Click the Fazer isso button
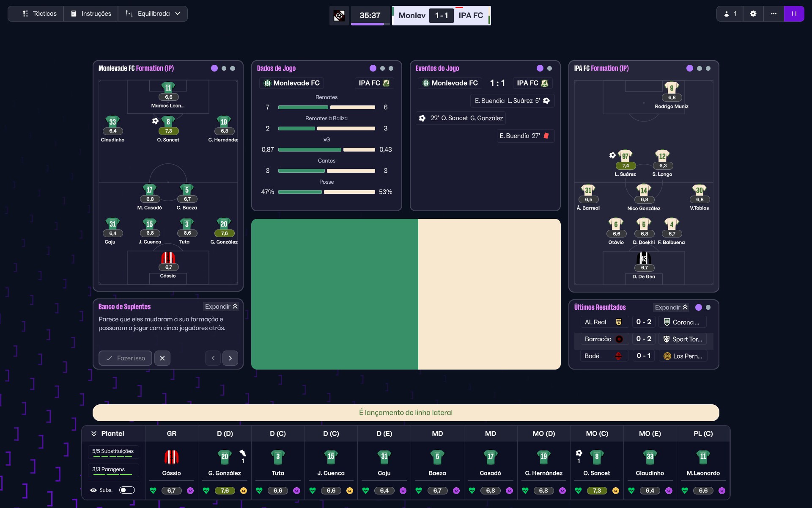Image resolution: width=812 pixels, height=508 pixels. click(x=125, y=358)
